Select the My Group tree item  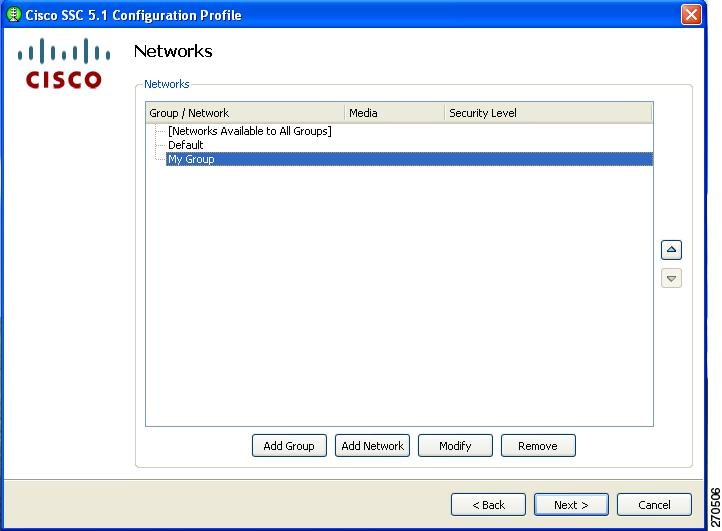coord(409,159)
